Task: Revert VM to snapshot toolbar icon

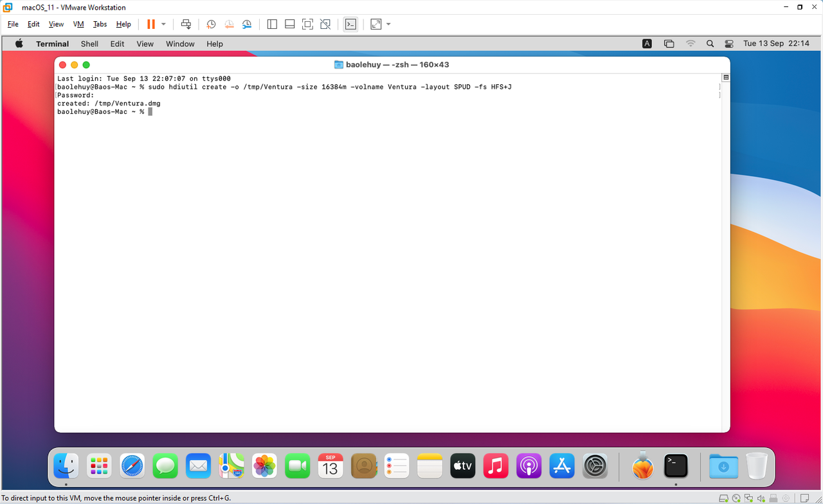Action: tap(229, 24)
